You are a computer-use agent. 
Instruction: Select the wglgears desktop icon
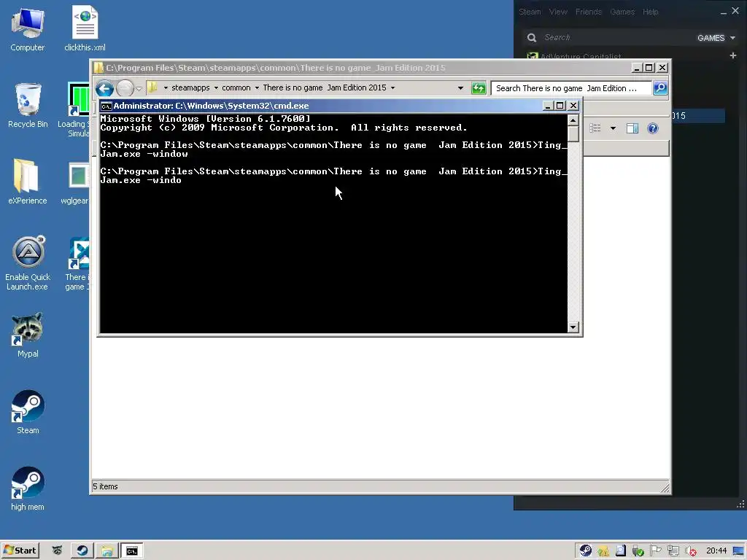[x=75, y=183]
